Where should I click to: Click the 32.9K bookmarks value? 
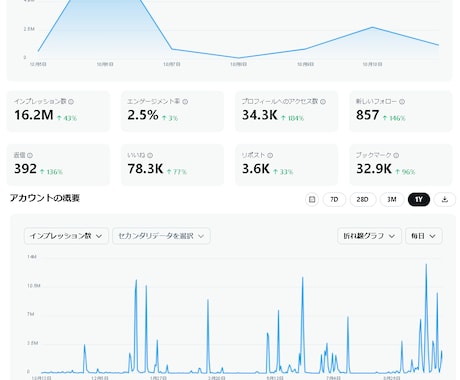(374, 169)
